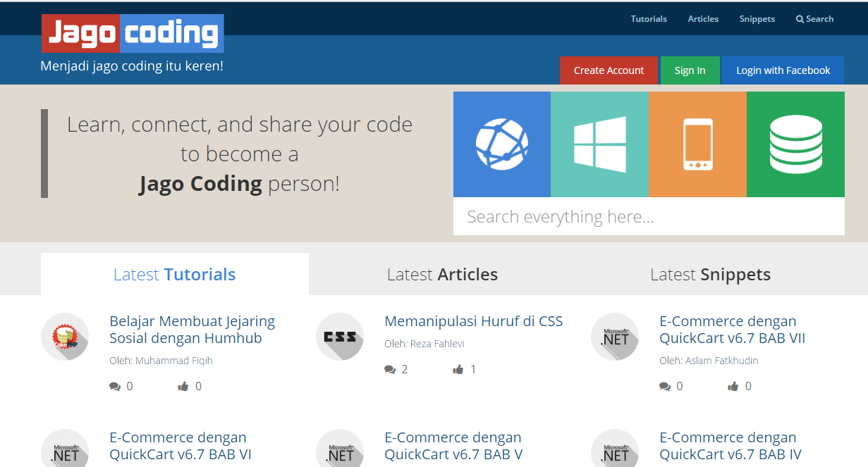
Task: Open the Tutorials menu item
Action: coord(649,19)
